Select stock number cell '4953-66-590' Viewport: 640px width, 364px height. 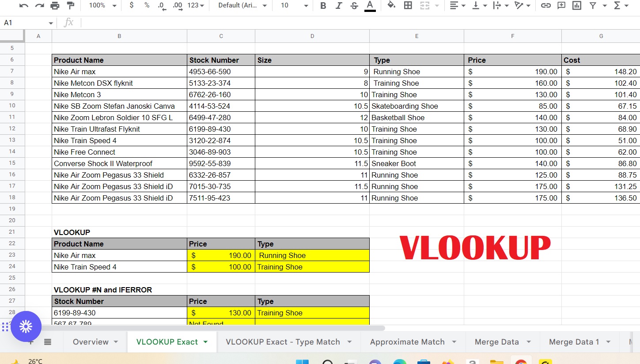[x=221, y=72]
